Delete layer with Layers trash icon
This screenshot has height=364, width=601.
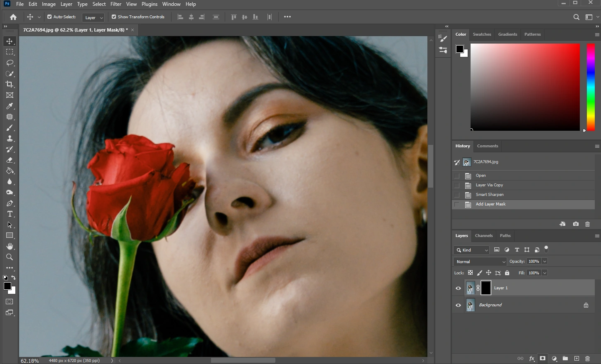click(x=587, y=358)
